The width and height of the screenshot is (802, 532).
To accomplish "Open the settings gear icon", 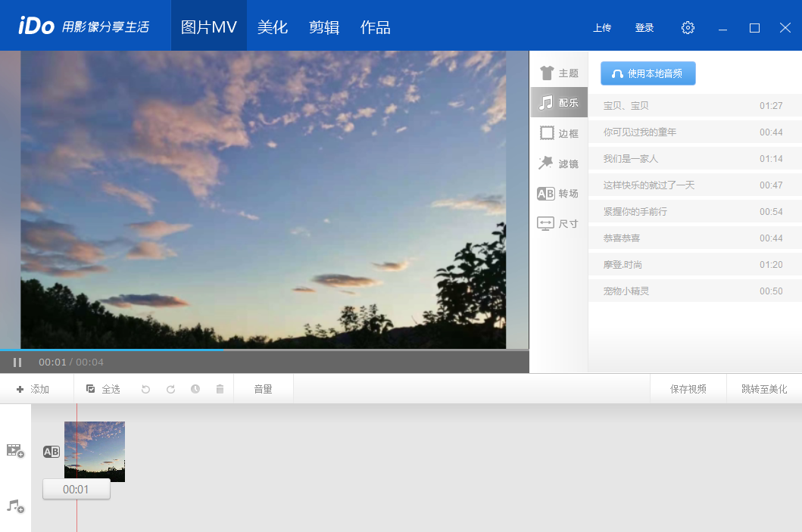I will 688,28.
